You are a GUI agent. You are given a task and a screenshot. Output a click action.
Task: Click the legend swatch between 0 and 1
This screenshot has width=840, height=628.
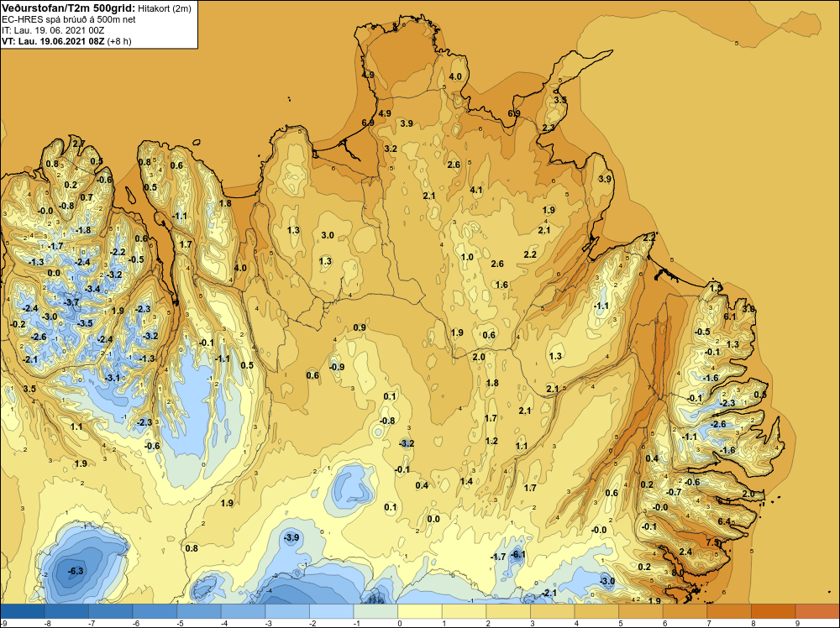pos(420,611)
